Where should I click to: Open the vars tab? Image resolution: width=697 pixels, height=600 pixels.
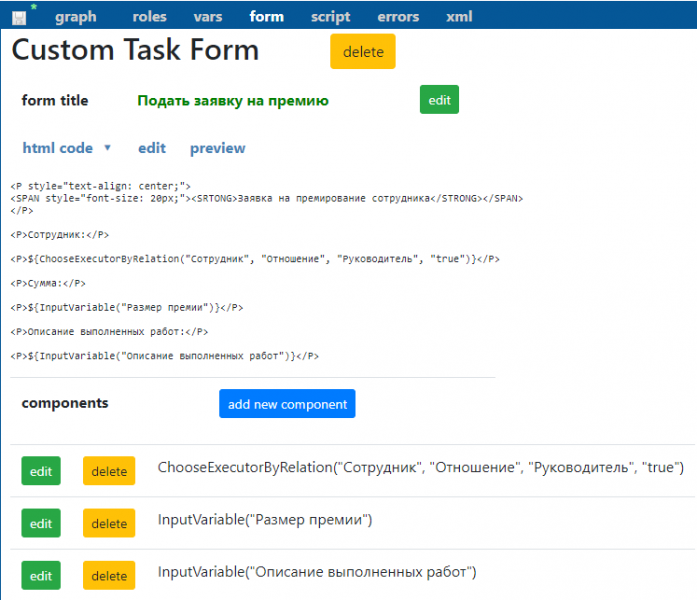(208, 17)
